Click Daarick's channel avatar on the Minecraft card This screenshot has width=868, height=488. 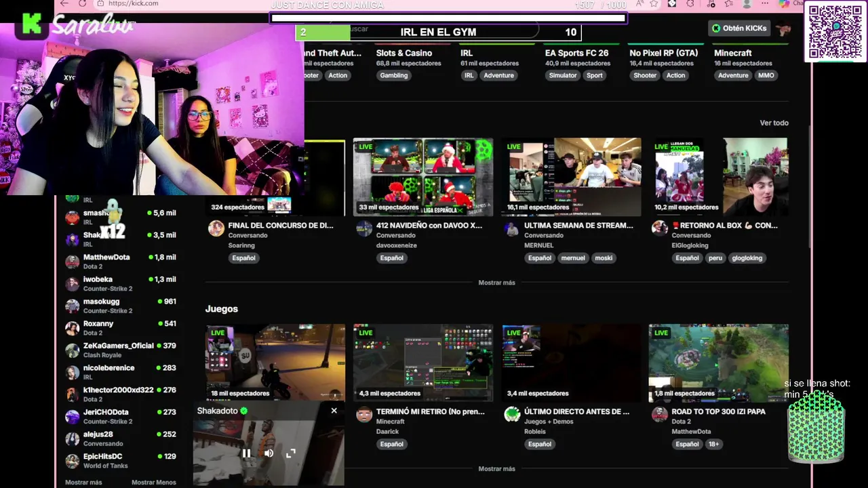tap(364, 414)
